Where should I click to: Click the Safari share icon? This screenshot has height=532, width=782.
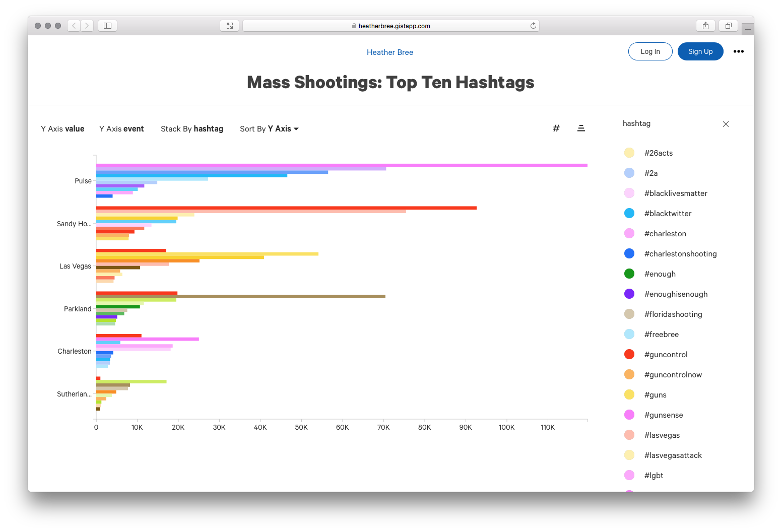click(x=705, y=26)
